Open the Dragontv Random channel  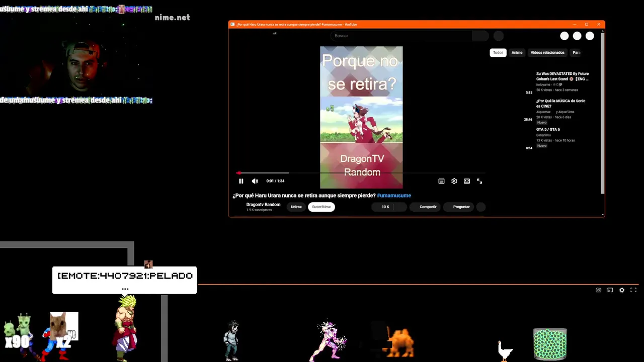click(263, 205)
